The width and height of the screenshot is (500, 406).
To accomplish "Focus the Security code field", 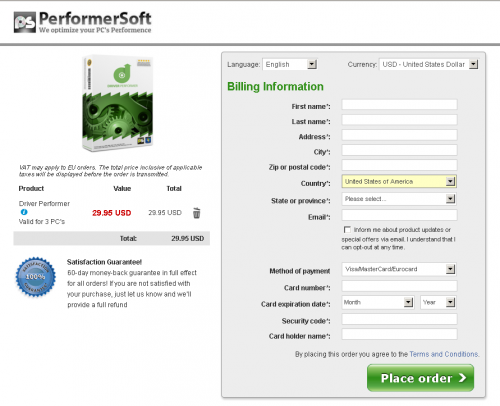I will point(399,319).
